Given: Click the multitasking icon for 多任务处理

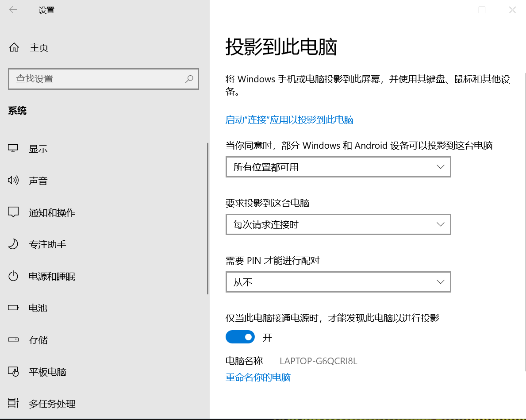Looking at the screenshot, I should (x=13, y=403).
